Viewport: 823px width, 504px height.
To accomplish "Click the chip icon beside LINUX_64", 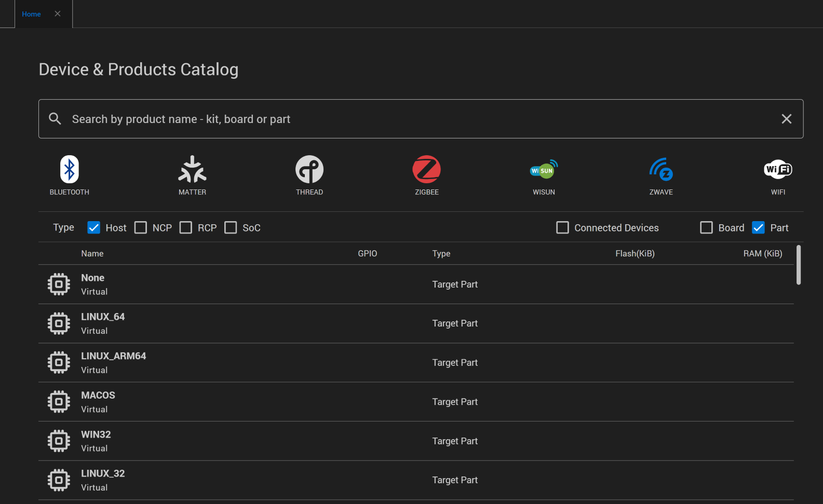I will coord(59,323).
